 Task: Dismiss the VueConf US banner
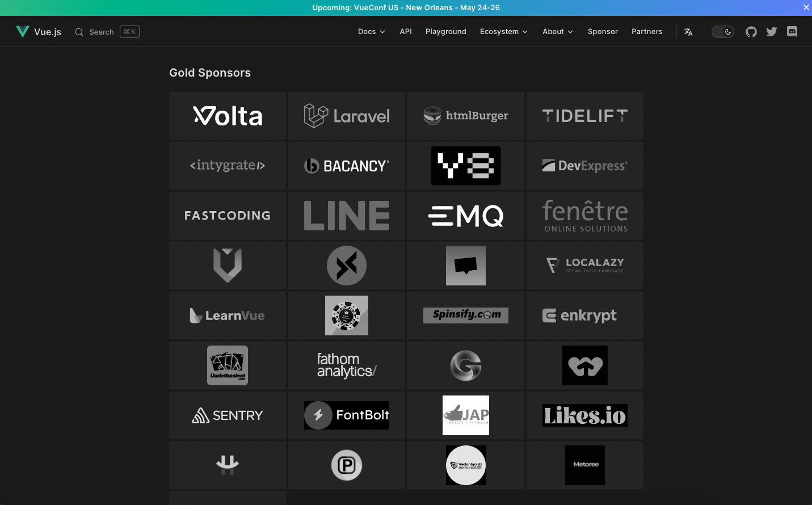[x=806, y=7]
